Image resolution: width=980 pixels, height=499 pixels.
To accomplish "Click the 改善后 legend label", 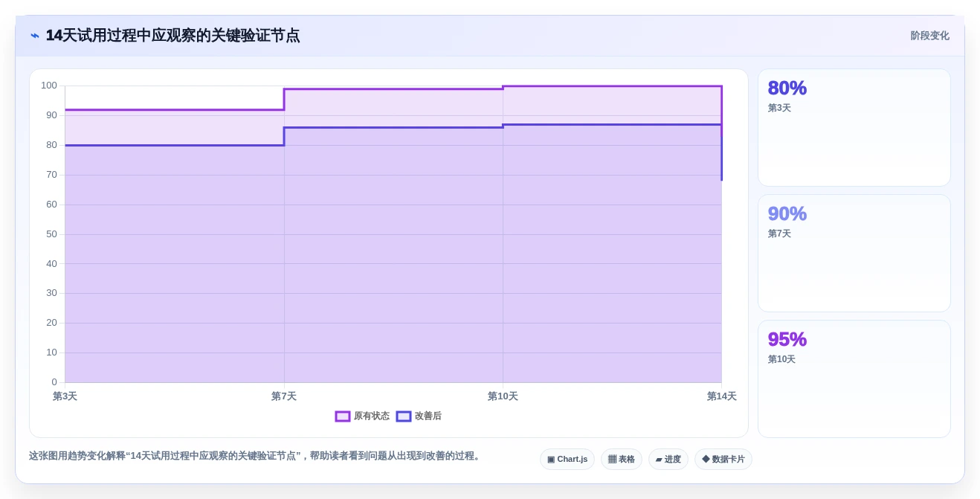I will coord(428,416).
